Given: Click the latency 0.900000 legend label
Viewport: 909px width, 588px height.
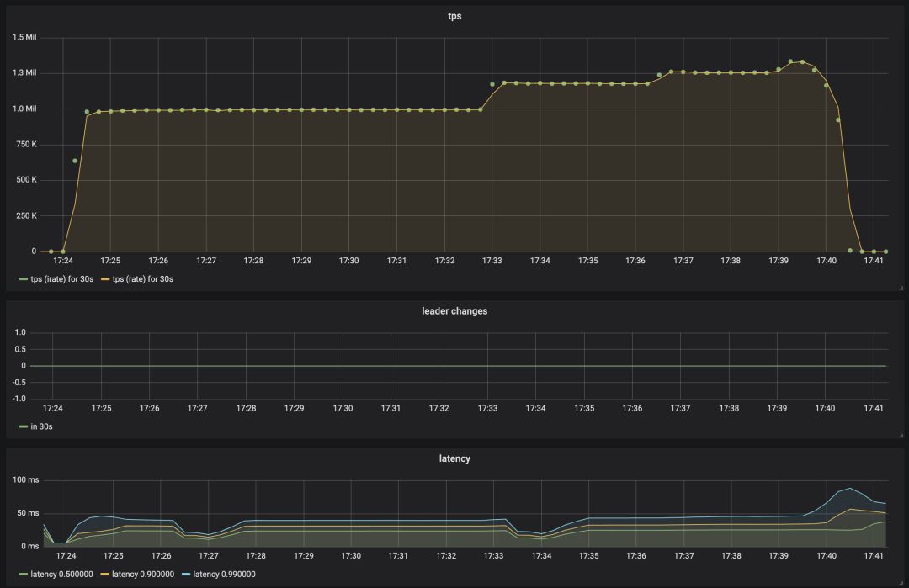Looking at the screenshot, I should (143, 574).
